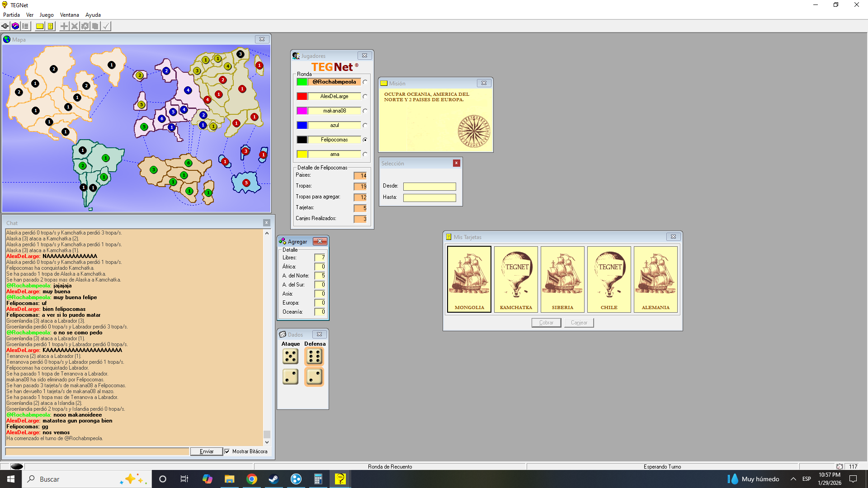868x488 pixels.
Task: Click the plus add-troops toolbar icon
Action: click(x=64, y=26)
